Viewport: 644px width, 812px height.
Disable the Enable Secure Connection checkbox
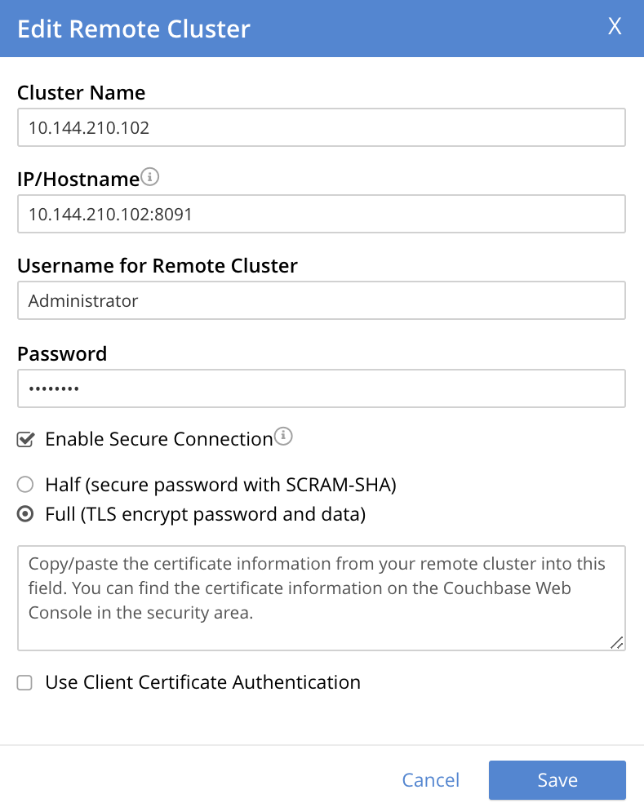pyautogui.click(x=24, y=439)
